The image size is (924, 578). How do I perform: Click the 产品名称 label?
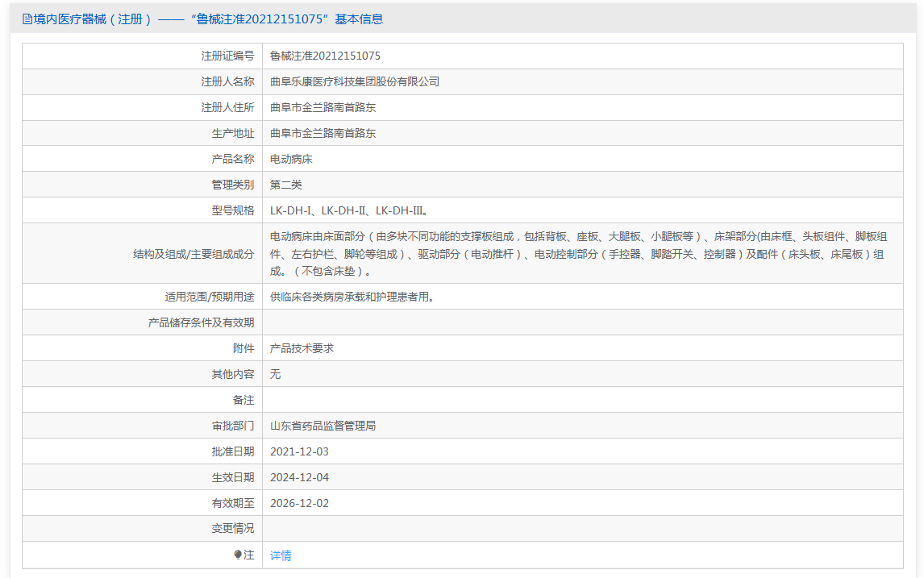233,159
